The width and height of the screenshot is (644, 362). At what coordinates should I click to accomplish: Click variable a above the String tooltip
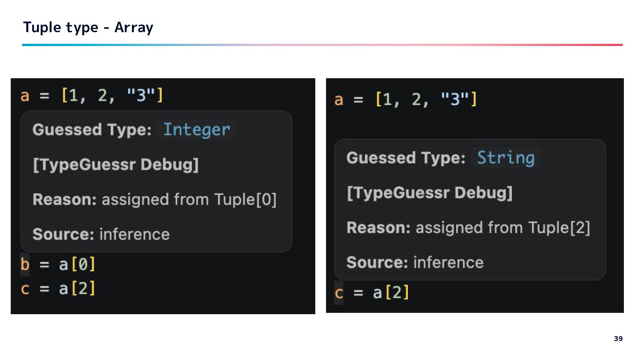(339, 99)
